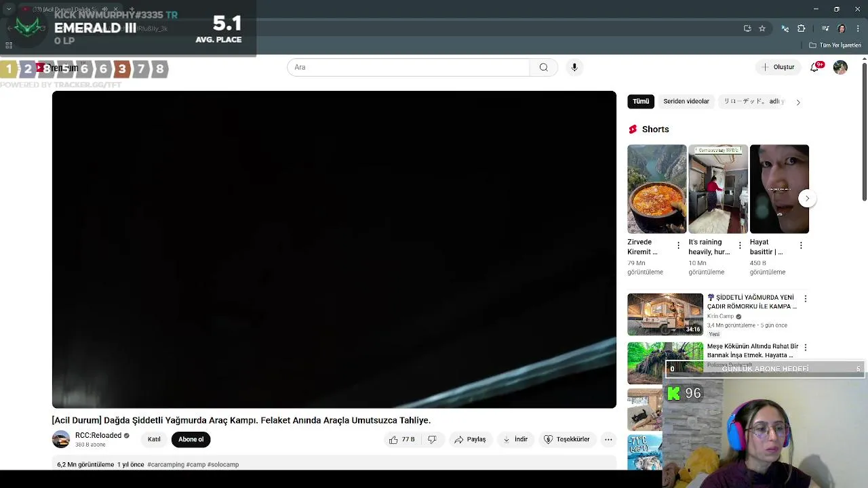Click the 'Zirvede Kiremit ...' short title
The image size is (868, 488).
(x=642, y=247)
